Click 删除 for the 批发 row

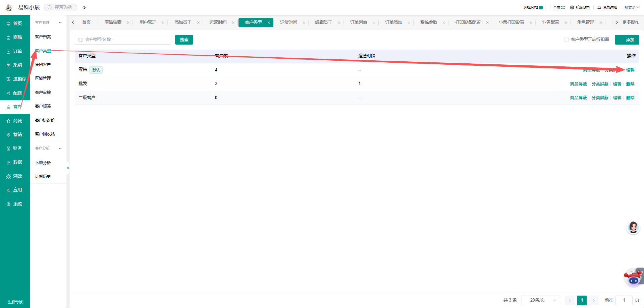tap(630, 84)
